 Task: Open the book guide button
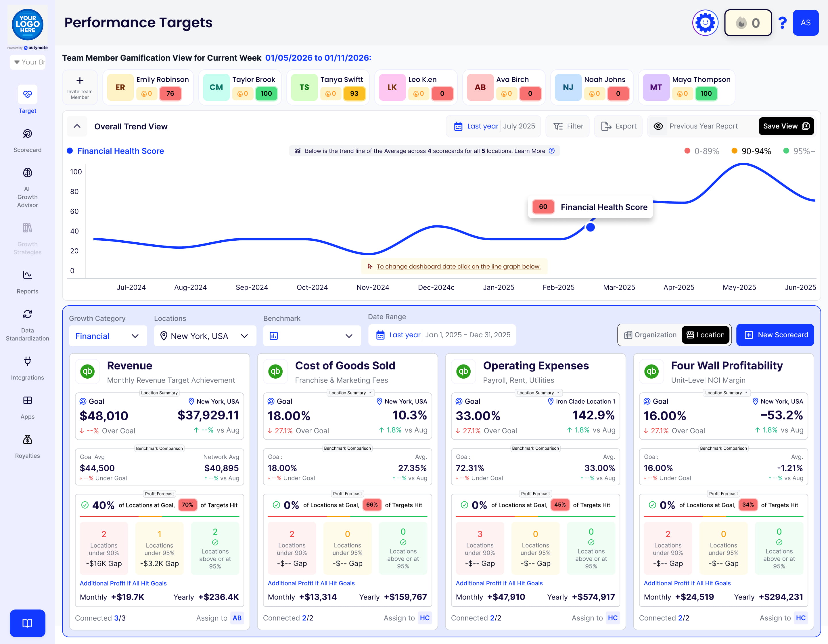[27, 623]
